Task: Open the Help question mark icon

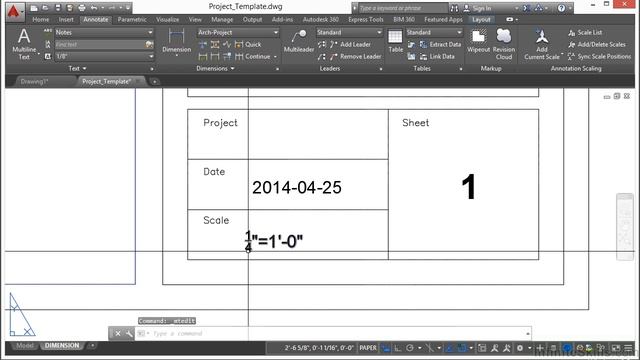Action: (x=562, y=8)
